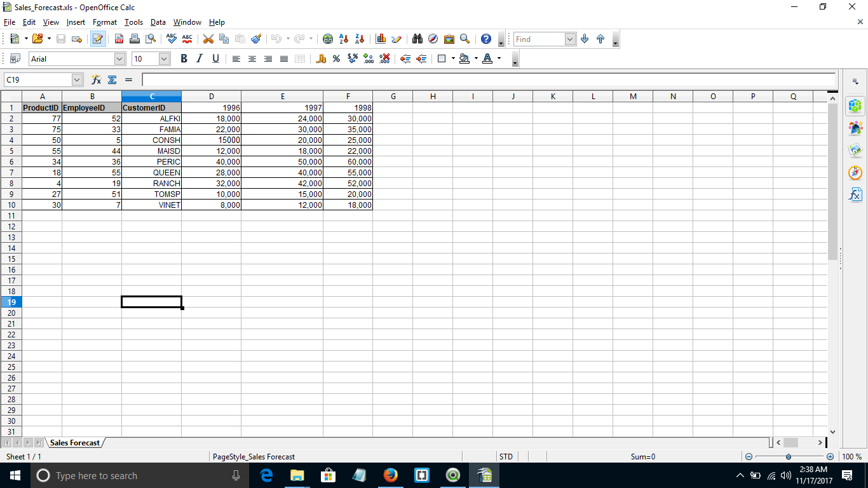This screenshot has height=488, width=868.
Task: Select column D header
Action: click(x=211, y=97)
